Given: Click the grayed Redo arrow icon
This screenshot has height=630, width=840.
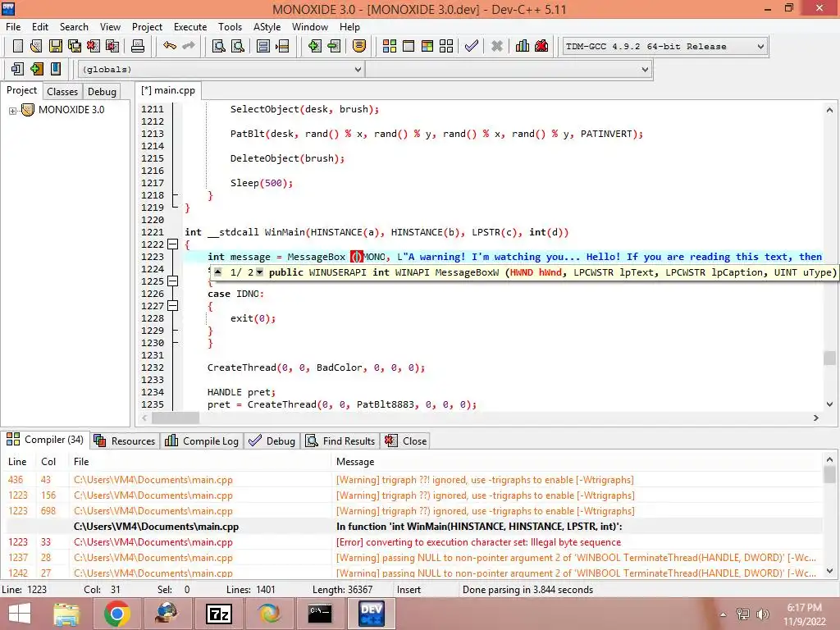Looking at the screenshot, I should tap(189, 46).
